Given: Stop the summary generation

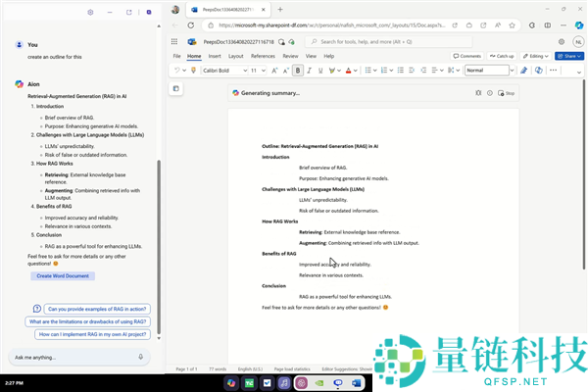Looking at the screenshot, I should pos(507,93).
